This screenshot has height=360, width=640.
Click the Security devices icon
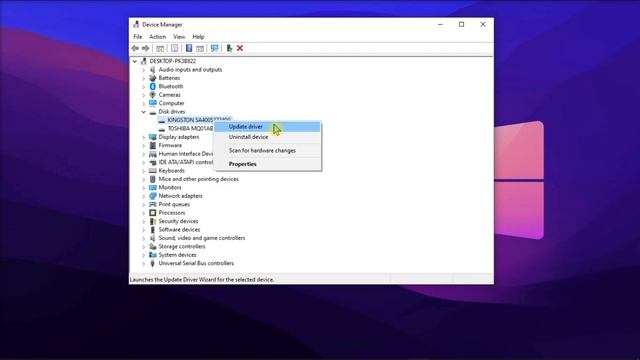click(x=153, y=221)
